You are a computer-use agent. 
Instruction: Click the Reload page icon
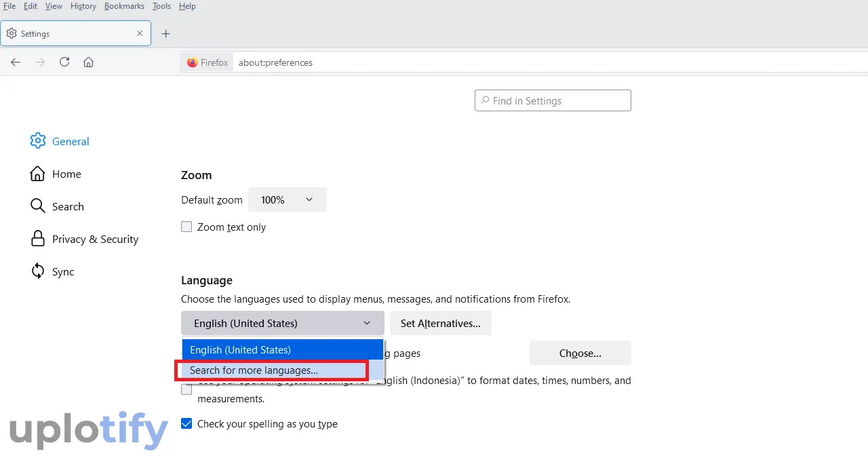click(x=64, y=62)
